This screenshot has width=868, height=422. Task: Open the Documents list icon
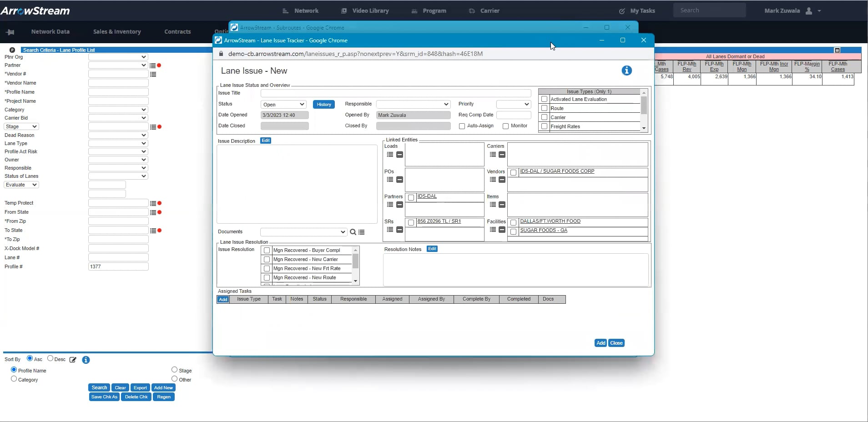coord(361,232)
